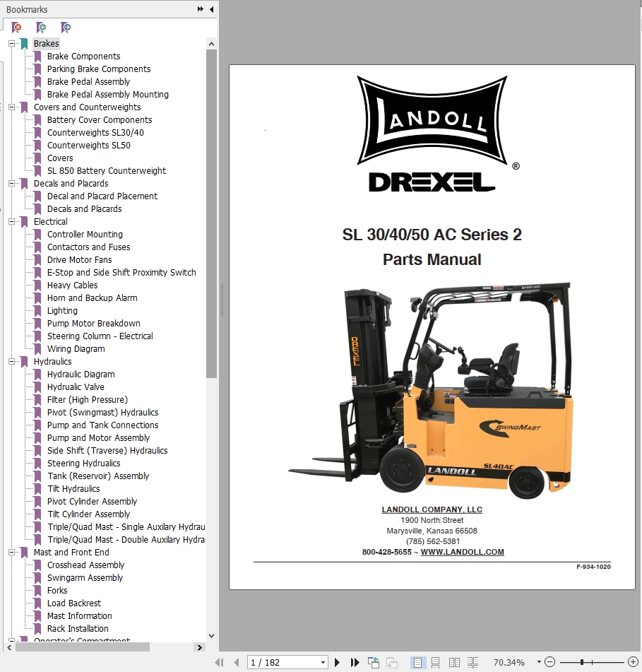Click the bookmarks scrollbar up arrow
The height and width of the screenshot is (672, 642).
pos(211,44)
